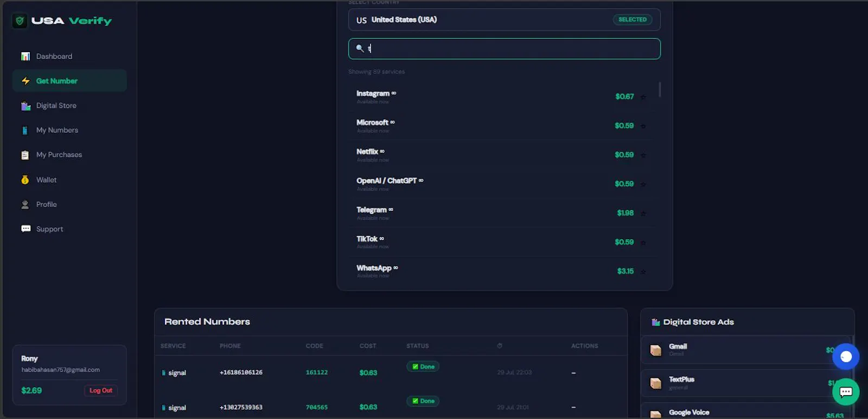Click phone number +13027539363
The image size is (868, 419).
pos(241,407)
